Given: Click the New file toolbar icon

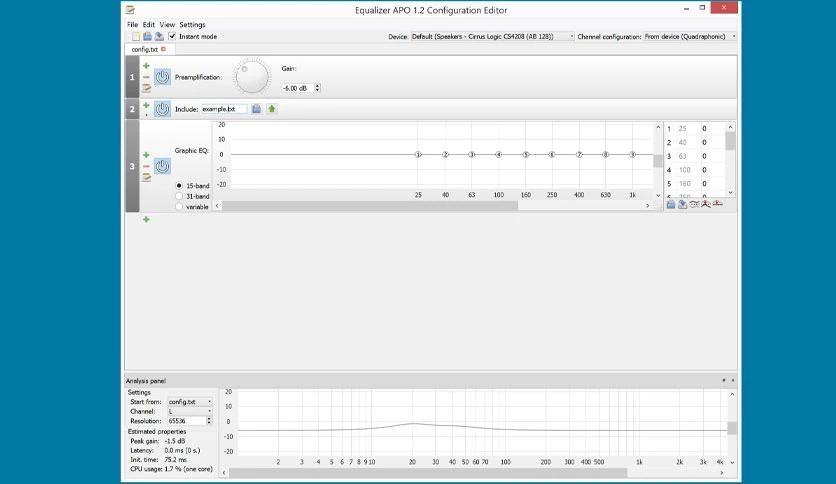Looking at the screenshot, I should (x=136, y=36).
